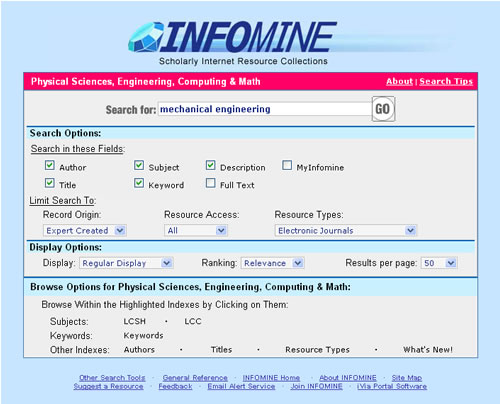500x404 pixels.
Task: Click the Full Text label
Action: 237,185
